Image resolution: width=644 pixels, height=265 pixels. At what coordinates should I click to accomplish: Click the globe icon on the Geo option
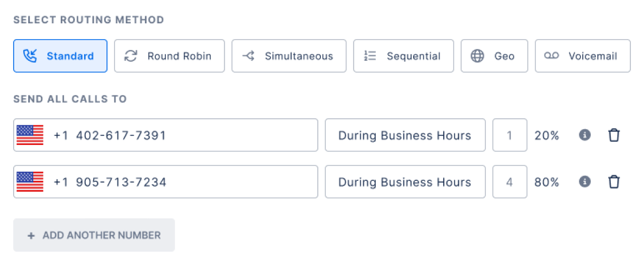(477, 56)
